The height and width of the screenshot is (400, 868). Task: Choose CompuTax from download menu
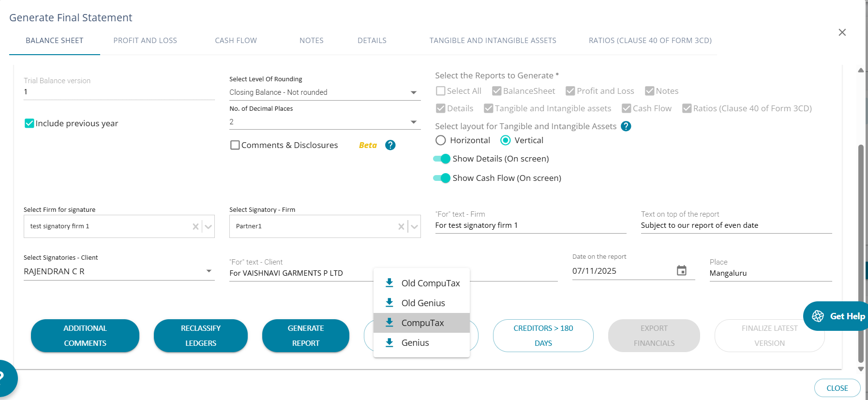[x=422, y=323]
